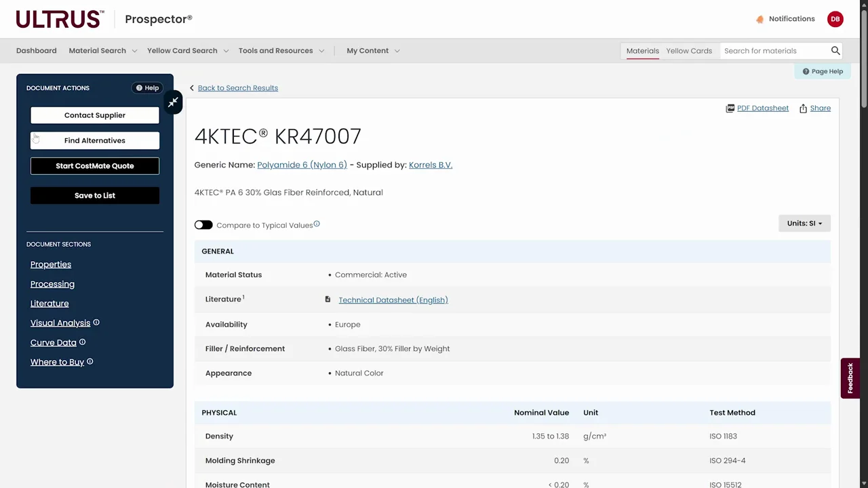
Task: Toggle Compare to Typical Values switch
Action: pyautogui.click(x=203, y=225)
